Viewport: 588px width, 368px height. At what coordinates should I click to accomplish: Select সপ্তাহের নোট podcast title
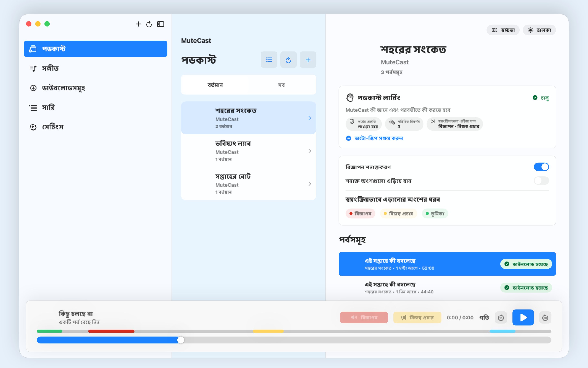[x=233, y=176]
